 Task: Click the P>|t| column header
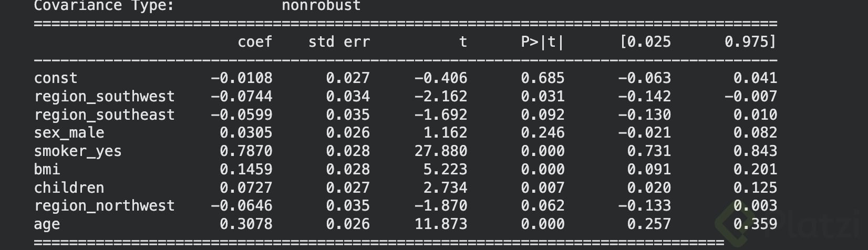[542, 42]
